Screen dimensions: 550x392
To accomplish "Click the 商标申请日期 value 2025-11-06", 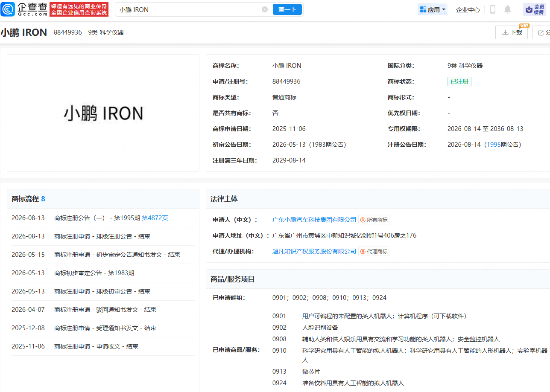I will coord(289,129).
